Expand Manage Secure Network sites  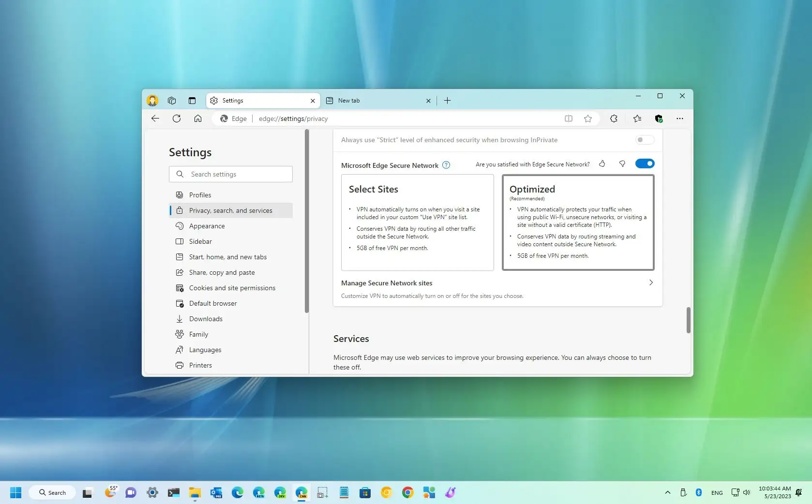pyautogui.click(x=651, y=283)
